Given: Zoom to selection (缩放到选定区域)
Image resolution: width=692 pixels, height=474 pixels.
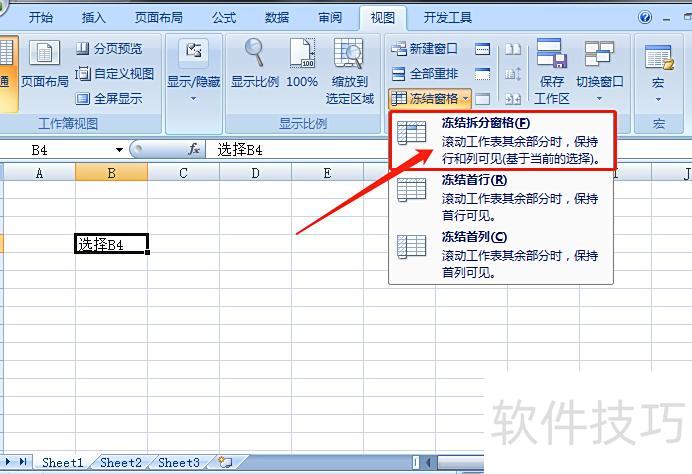Looking at the screenshot, I should [349, 71].
